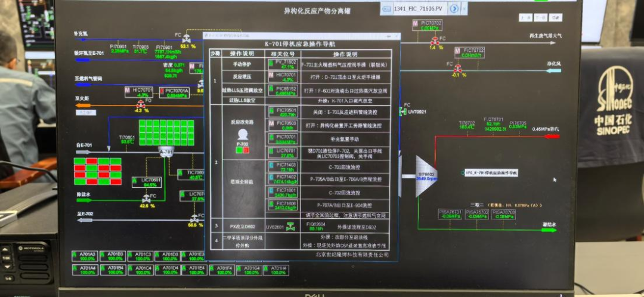
Task: Click the SI76602 speed value 3649.0rpm
Action: (x=426, y=179)
